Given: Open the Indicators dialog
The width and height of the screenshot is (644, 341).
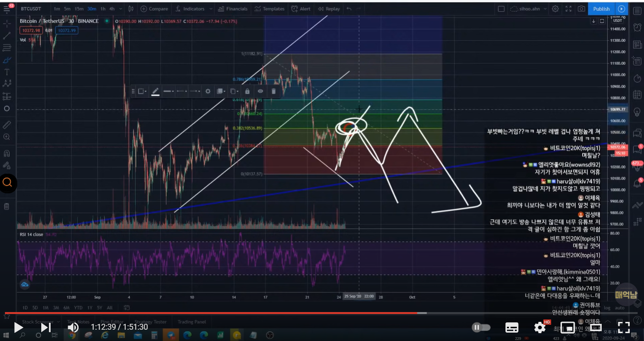Looking at the screenshot, I should click(190, 9).
